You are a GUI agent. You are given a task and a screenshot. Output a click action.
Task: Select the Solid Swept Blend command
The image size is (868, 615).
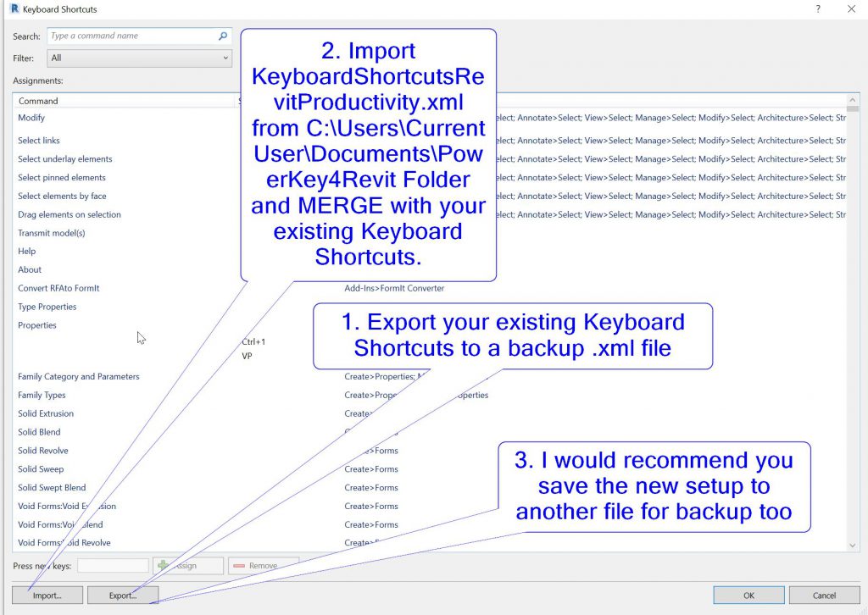(52, 488)
